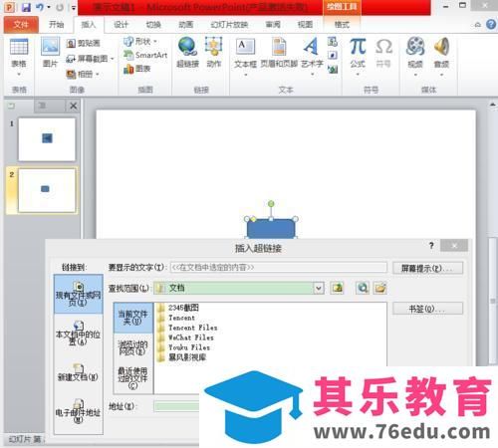Viewport: 498px width, 448px height.
Task: Open Shapes (形状) gallery
Action: pyautogui.click(x=136, y=42)
